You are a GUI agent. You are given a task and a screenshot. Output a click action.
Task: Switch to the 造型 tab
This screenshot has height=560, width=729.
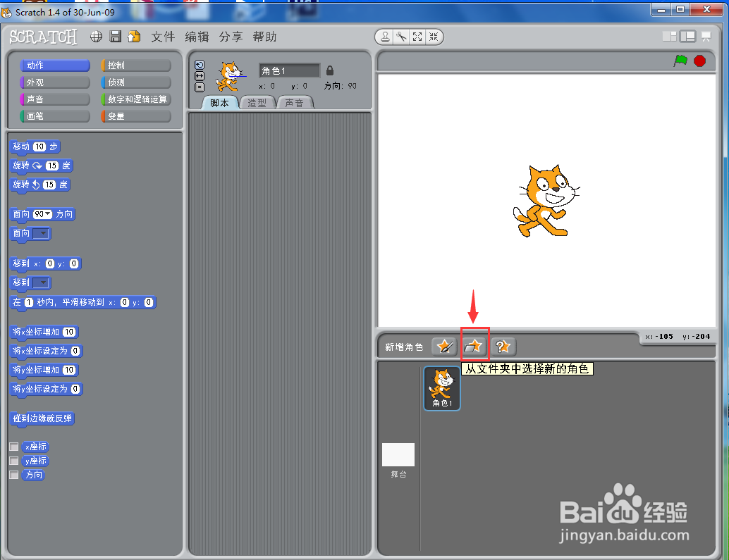click(x=257, y=103)
